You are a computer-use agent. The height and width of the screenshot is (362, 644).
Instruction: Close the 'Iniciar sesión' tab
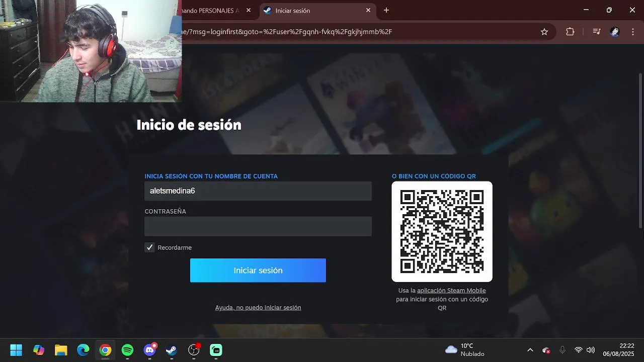coord(368,10)
